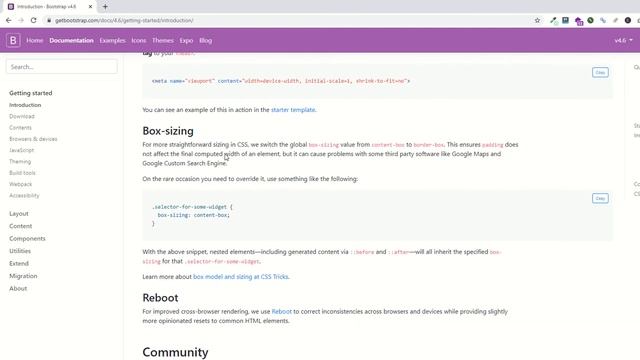Image resolution: width=640 pixels, height=360 pixels.
Task: Expand the Content sidebar section
Action: pyautogui.click(x=20, y=226)
